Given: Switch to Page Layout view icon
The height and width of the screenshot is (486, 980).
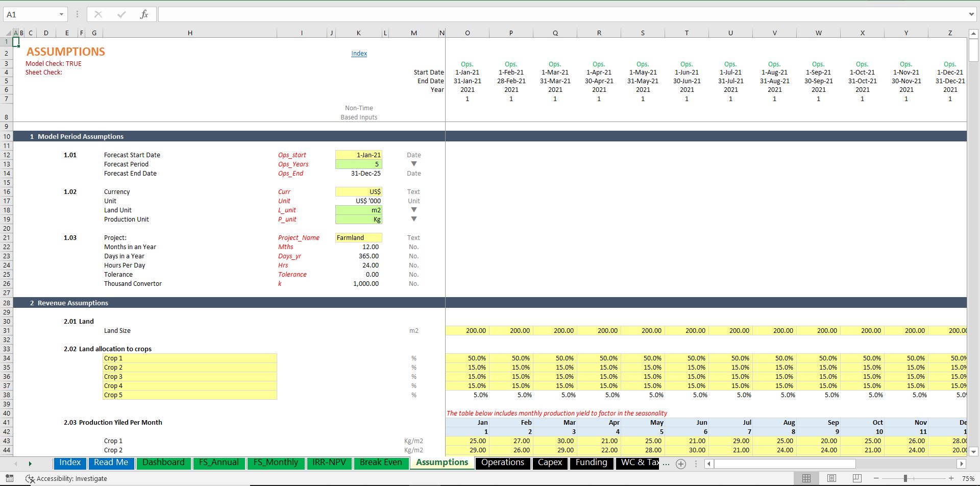Looking at the screenshot, I should click(x=831, y=478).
